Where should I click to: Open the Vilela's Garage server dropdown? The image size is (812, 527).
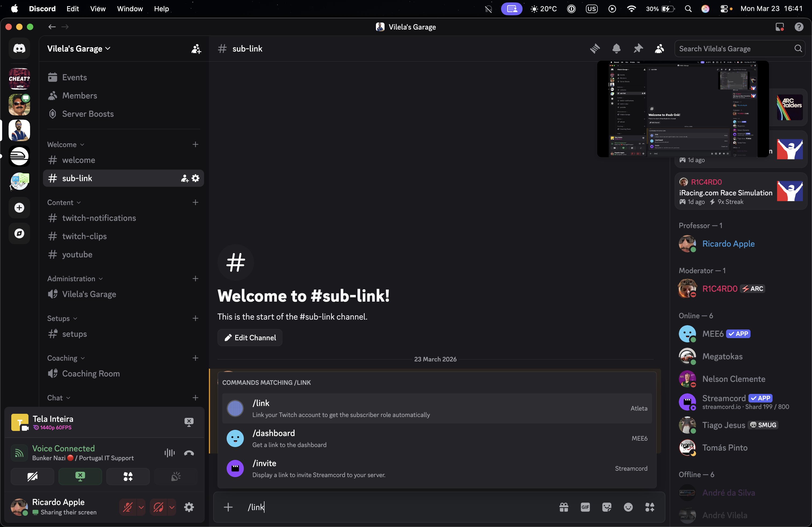(x=78, y=48)
